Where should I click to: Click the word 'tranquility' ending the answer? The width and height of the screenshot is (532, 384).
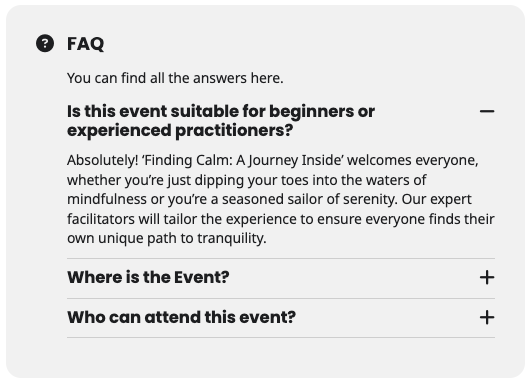230,238
